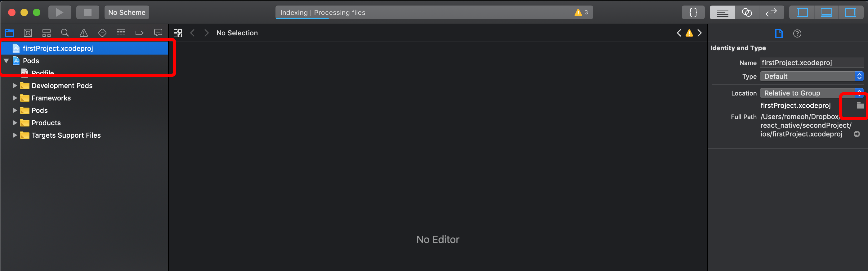Show the Issue navigator triangle
The width and height of the screenshot is (868, 271).
point(83,33)
